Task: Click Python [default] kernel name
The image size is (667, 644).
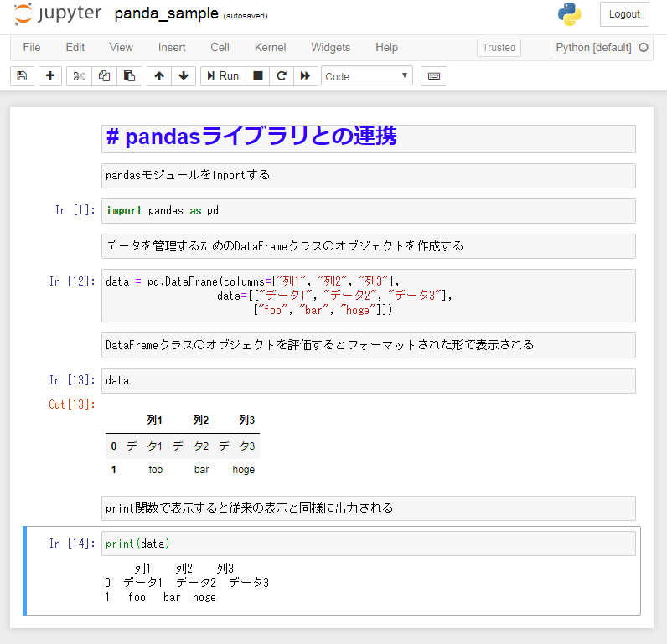Action: tap(593, 48)
